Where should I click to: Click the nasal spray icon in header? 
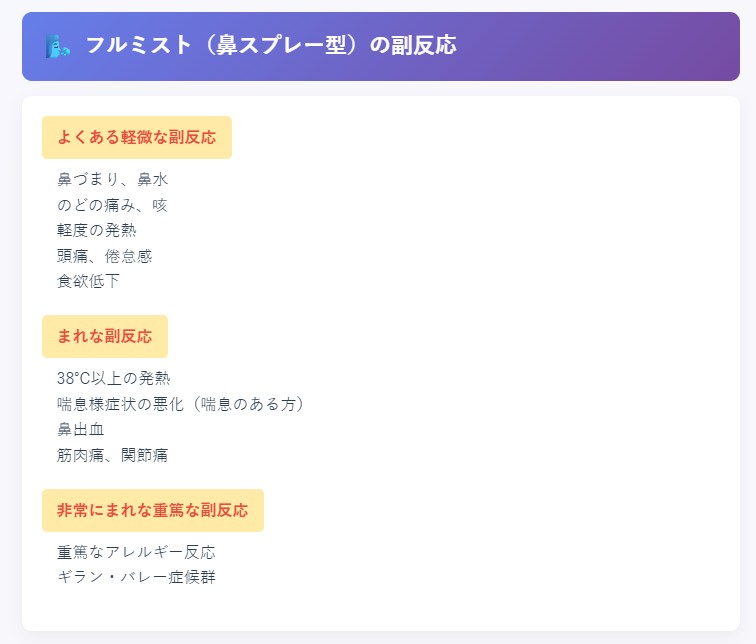[x=57, y=46]
